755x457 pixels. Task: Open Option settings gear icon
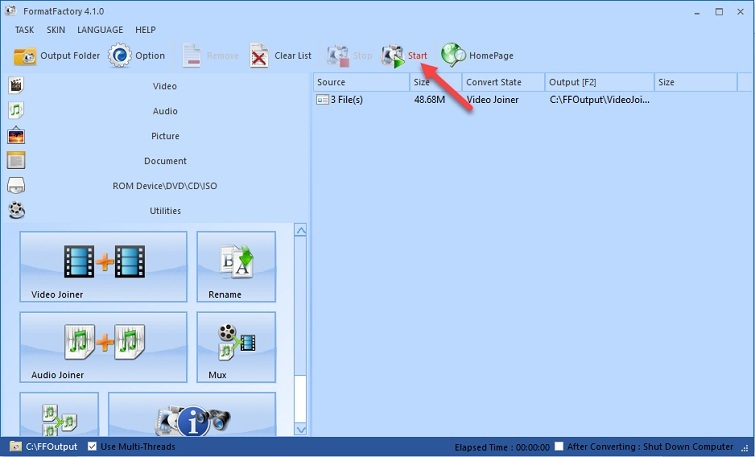[x=120, y=56]
